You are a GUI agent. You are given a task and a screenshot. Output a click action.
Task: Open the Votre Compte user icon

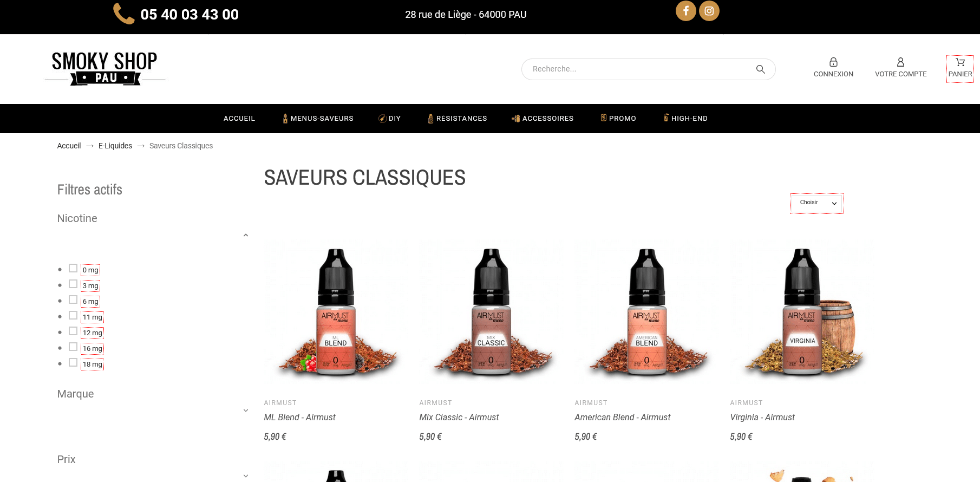[x=900, y=62]
